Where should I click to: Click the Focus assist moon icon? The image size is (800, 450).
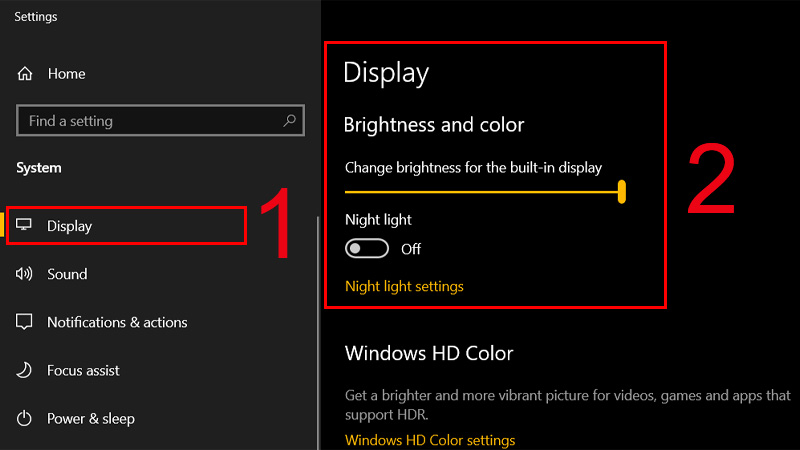pos(25,370)
